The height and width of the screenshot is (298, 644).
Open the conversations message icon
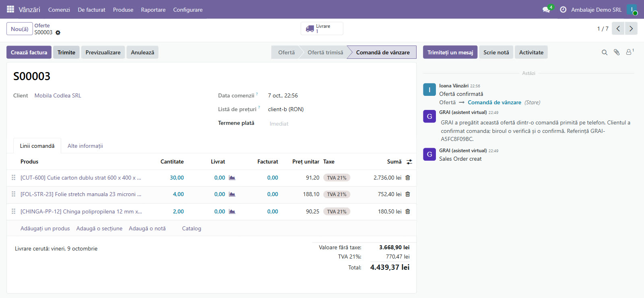pyautogui.click(x=546, y=10)
